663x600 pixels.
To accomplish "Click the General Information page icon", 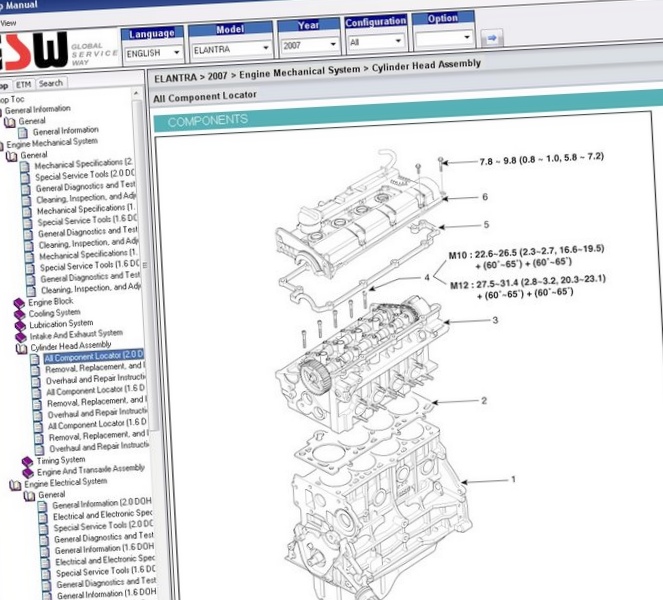I will [x=23, y=133].
